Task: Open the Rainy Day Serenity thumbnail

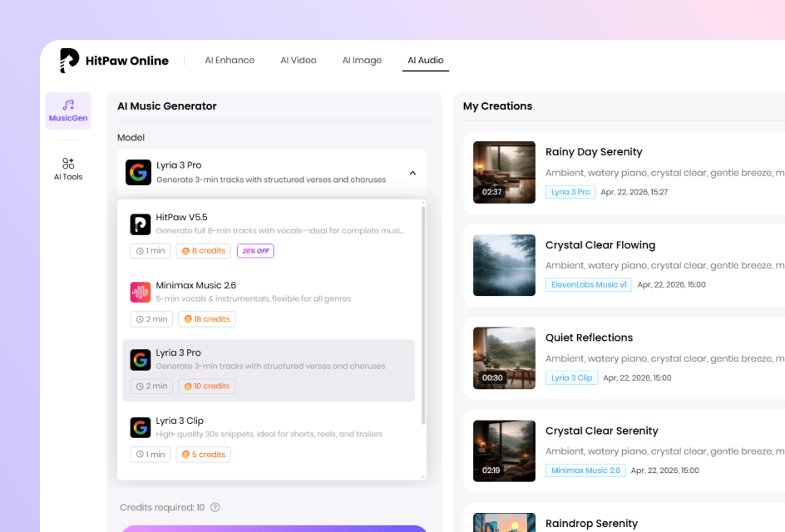Action: [x=504, y=172]
